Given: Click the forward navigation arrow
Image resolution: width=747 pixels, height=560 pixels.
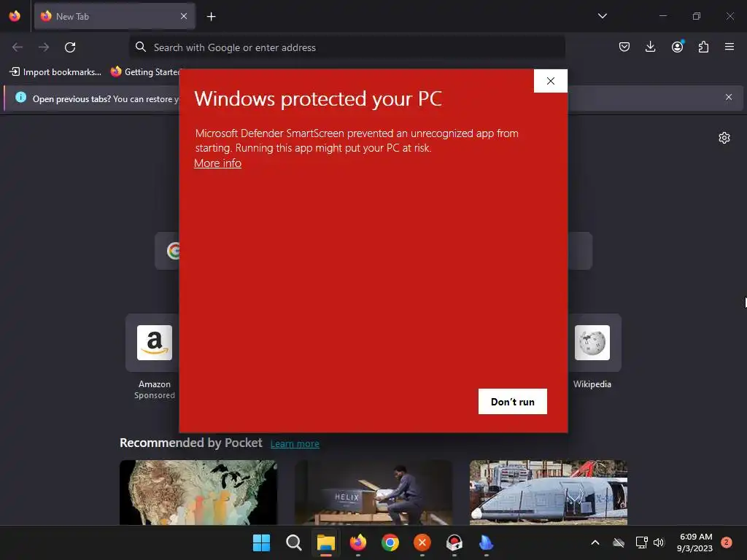Looking at the screenshot, I should [44, 47].
